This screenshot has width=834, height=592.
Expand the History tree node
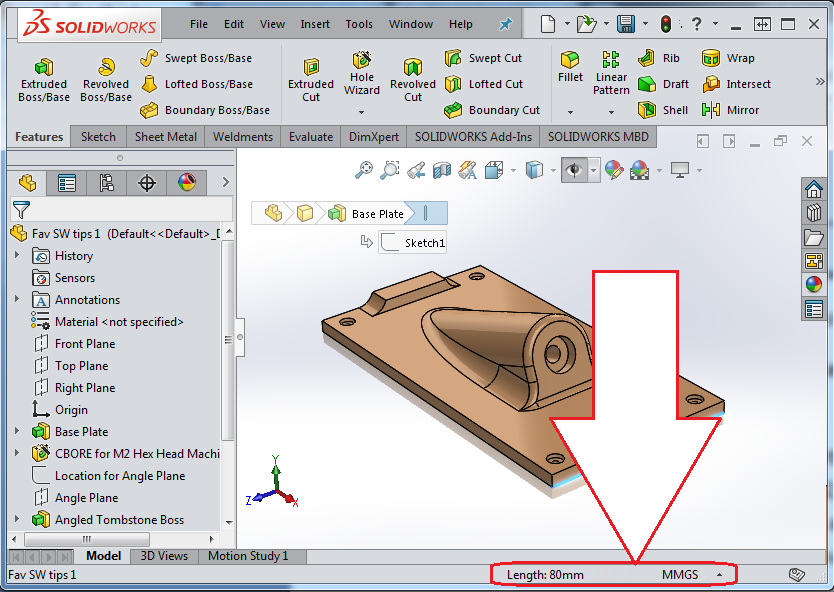[17, 255]
